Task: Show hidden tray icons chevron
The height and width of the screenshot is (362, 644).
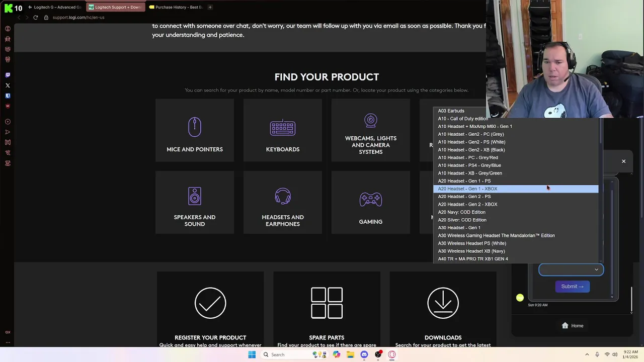Action: pos(587,354)
